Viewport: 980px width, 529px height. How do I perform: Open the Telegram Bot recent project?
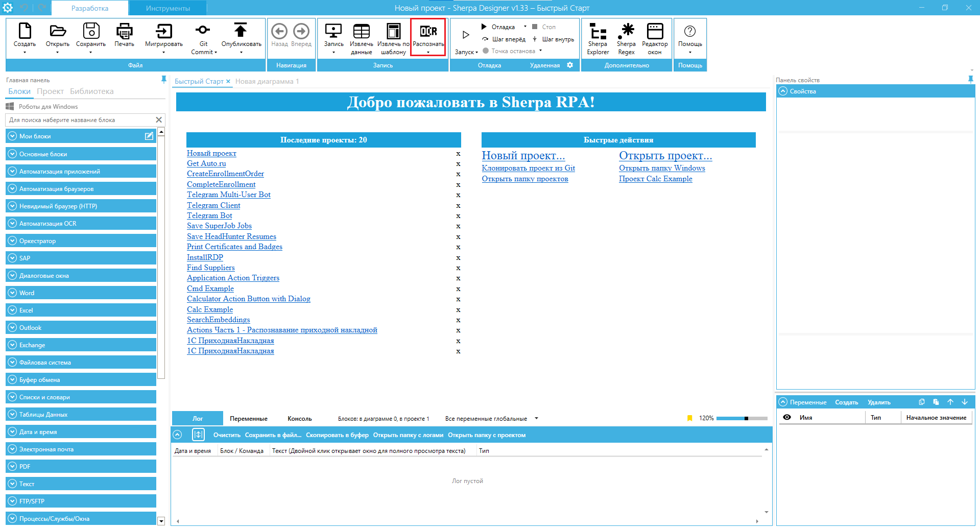pos(209,215)
